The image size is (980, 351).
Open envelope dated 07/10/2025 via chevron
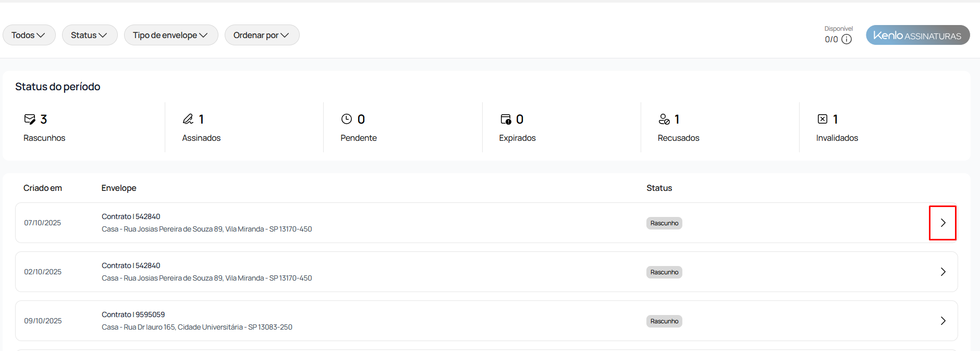pos(942,223)
